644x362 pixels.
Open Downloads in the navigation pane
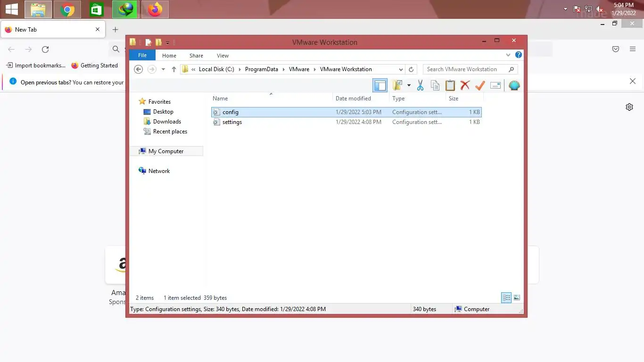pos(167,122)
